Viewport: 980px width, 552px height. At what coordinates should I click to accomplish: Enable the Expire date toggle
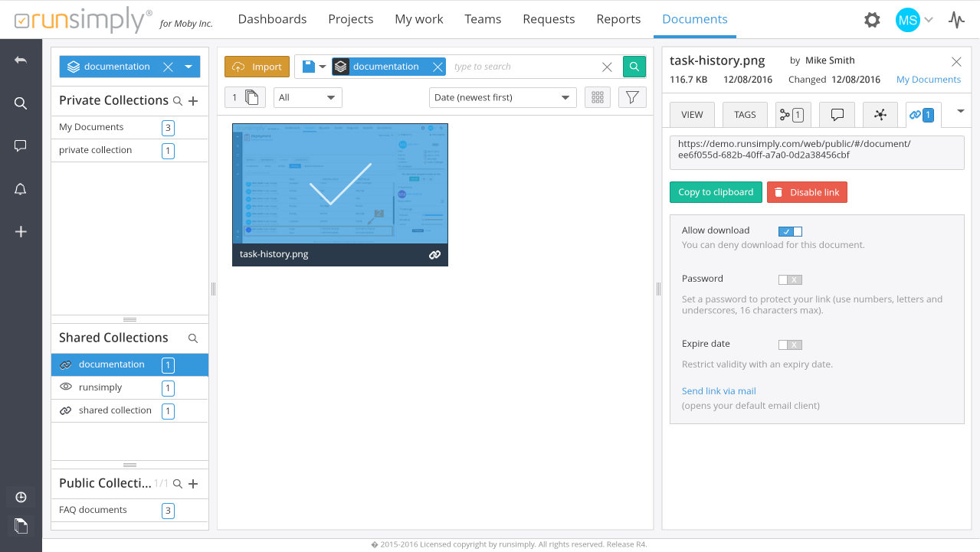790,345
